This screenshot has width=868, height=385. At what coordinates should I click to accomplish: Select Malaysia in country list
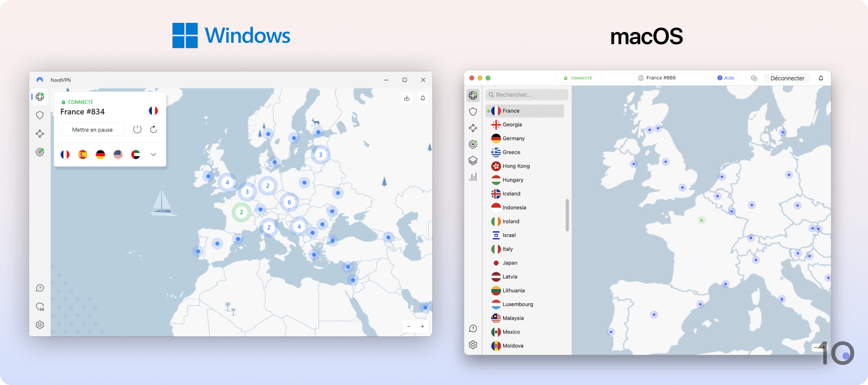coord(525,318)
